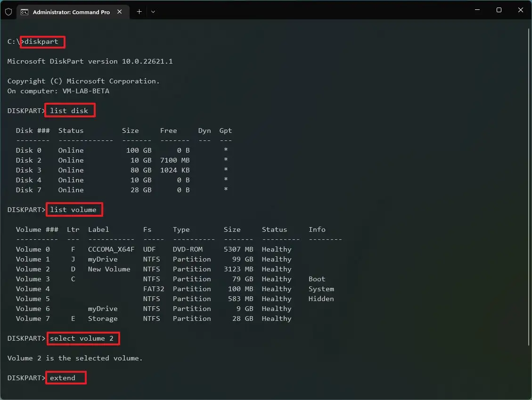Click the highlighted 'list disk' command
The width and height of the screenshot is (532, 400).
click(70, 111)
